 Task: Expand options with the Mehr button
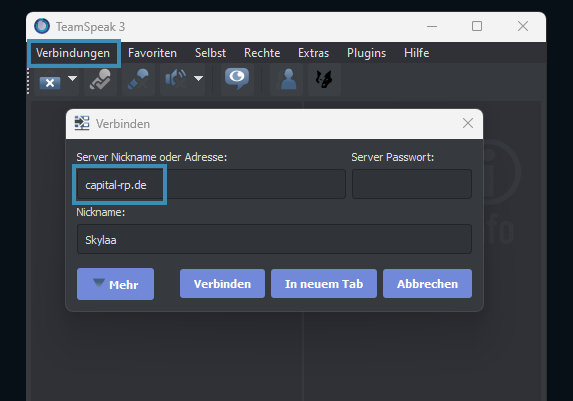(x=115, y=284)
